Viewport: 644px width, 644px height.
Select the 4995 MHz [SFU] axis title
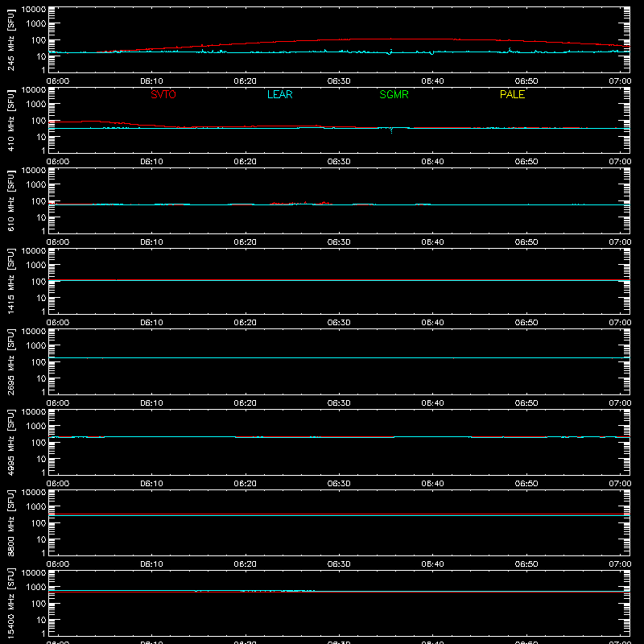click(x=10, y=442)
